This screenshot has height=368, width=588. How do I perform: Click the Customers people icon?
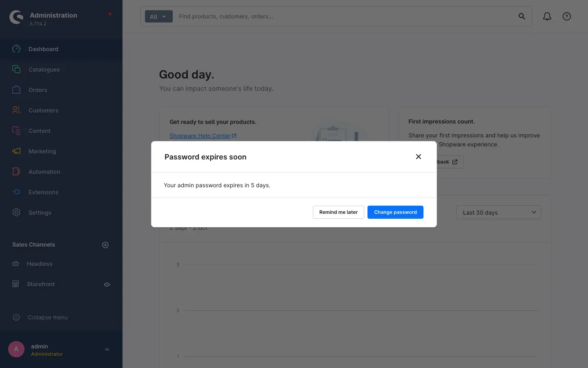point(16,110)
